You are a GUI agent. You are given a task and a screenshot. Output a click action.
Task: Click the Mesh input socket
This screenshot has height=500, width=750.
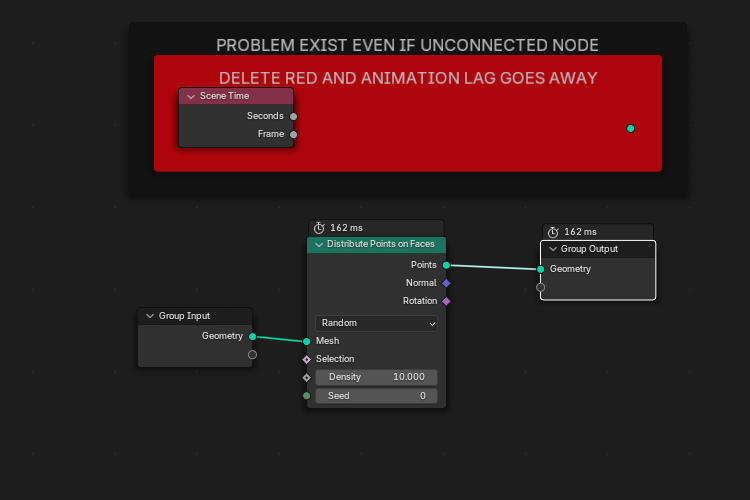[x=307, y=341]
